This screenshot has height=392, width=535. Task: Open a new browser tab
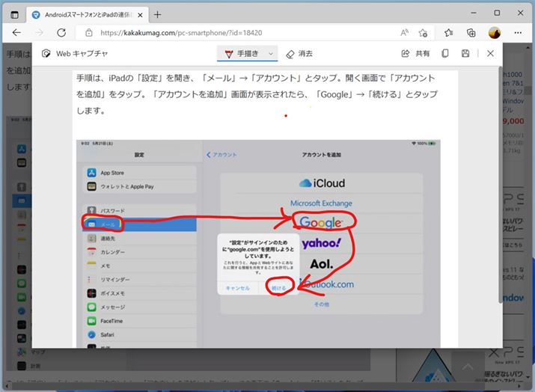point(157,14)
